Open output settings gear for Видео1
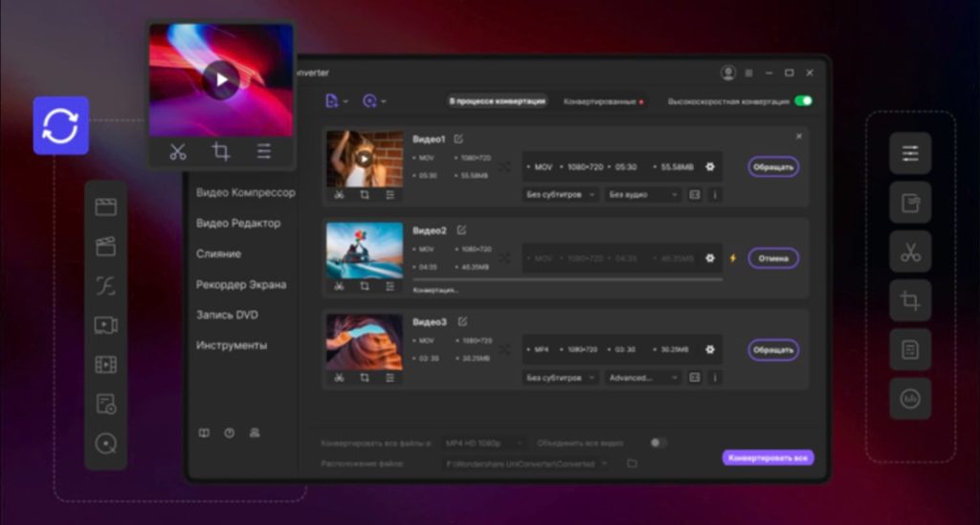Image resolution: width=980 pixels, height=525 pixels. (x=710, y=166)
